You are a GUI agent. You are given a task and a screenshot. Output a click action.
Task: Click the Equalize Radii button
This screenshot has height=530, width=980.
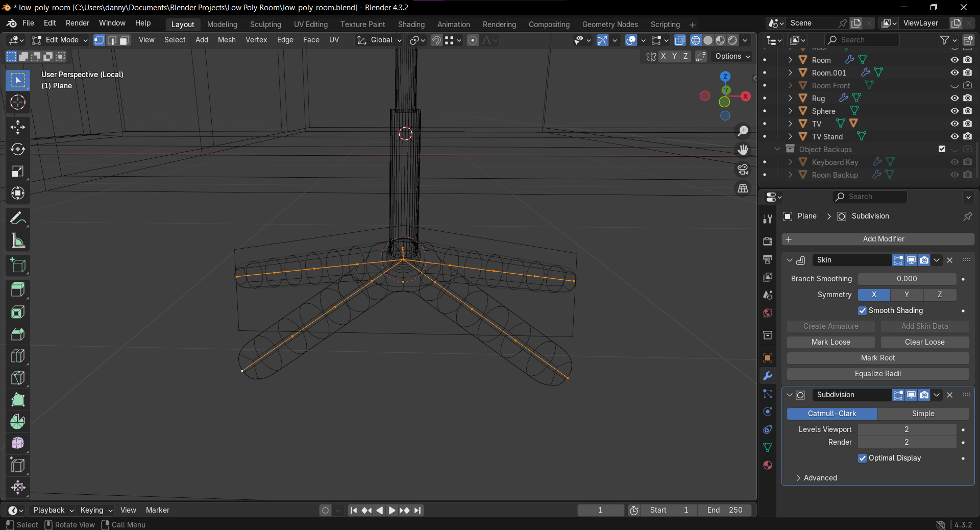(x=877, y=374)
